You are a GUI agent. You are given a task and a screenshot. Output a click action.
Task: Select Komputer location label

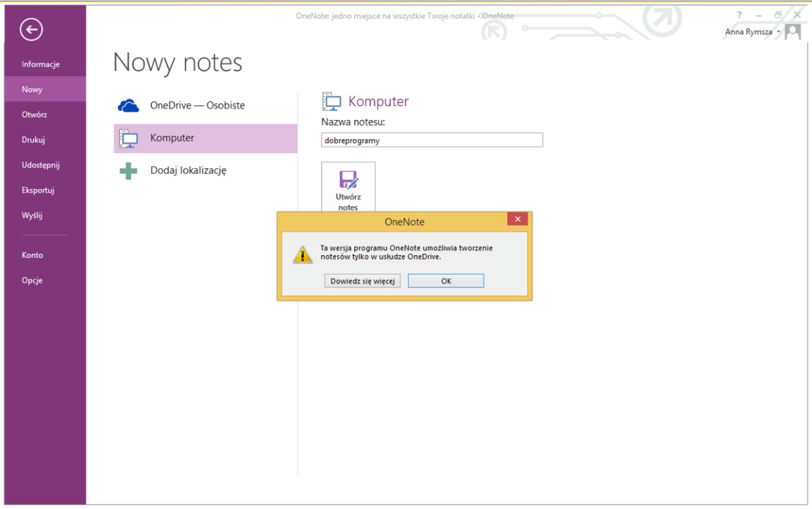pyautogui.click(x=172, y=138)
